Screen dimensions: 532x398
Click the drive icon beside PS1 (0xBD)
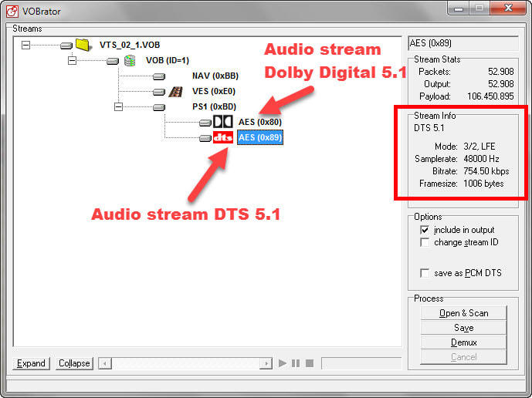pos(159,107)
